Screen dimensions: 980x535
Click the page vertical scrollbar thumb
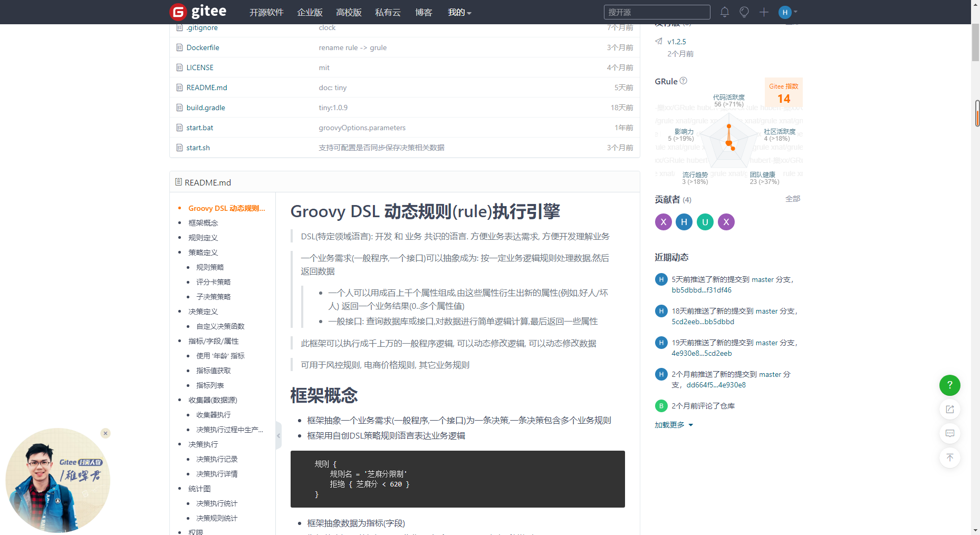pyautogui.click(x=975, y=43)
